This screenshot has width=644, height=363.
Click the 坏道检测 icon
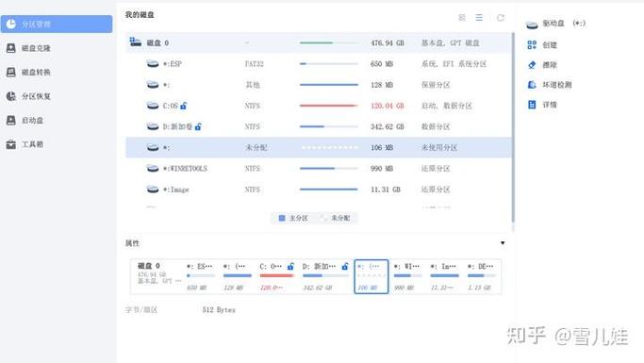pyautogui.click(x=532, y=85)
